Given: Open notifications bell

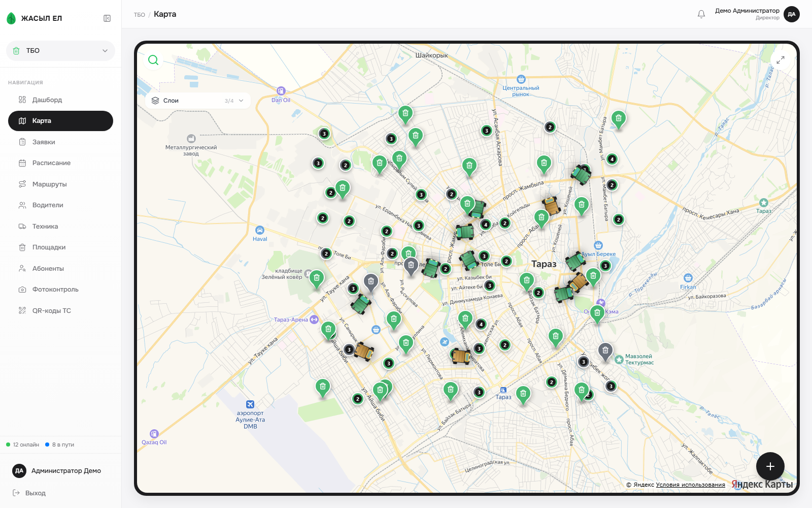Looking at the screenshot, I should click(x=701, y=14).
